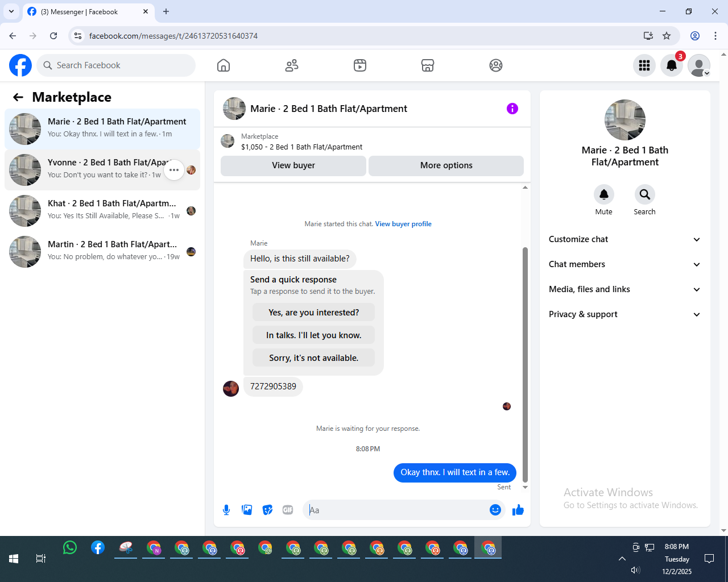This screenshot has height=582, width=728.
Task: Open the View buyer profile link
Action: point(403,224)
